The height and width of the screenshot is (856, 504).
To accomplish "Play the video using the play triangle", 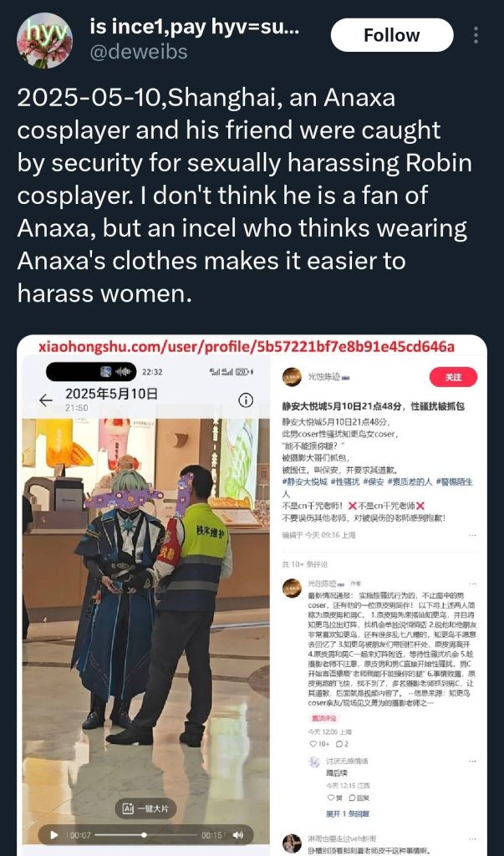I will coord(54,835).
